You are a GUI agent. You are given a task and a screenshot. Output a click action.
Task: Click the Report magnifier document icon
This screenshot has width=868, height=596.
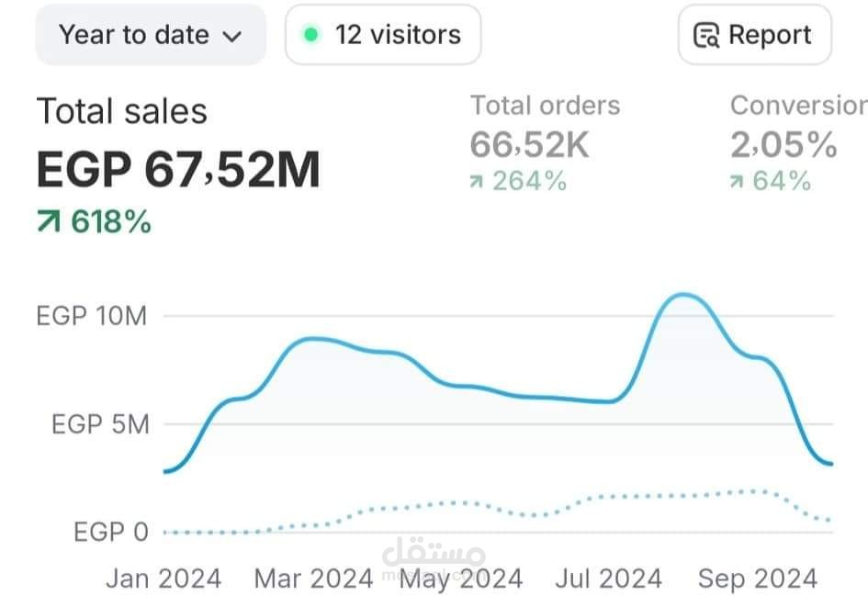[x=706, y=36]
